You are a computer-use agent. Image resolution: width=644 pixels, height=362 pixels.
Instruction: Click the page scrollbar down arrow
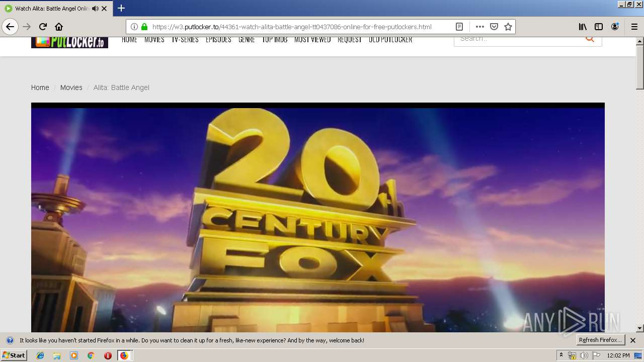tap(640, 328)
